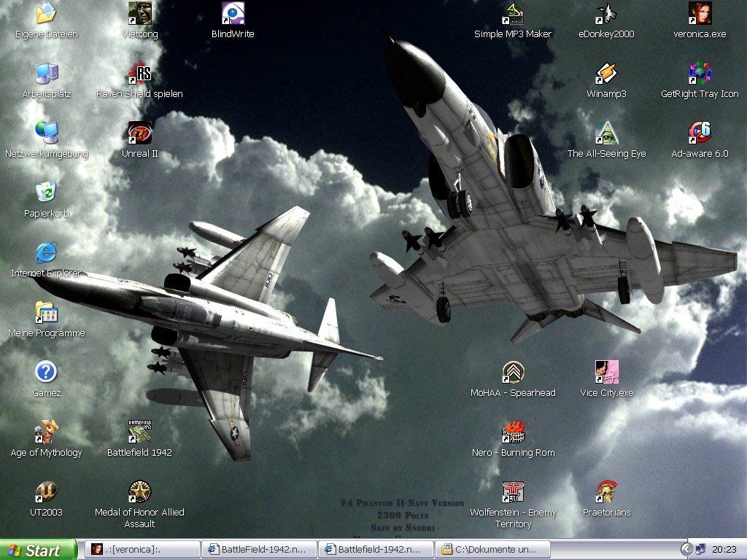Switch to the C:\Dokumente un... taskbar window
Screen dimensions: 747x560
coord(492,550)
